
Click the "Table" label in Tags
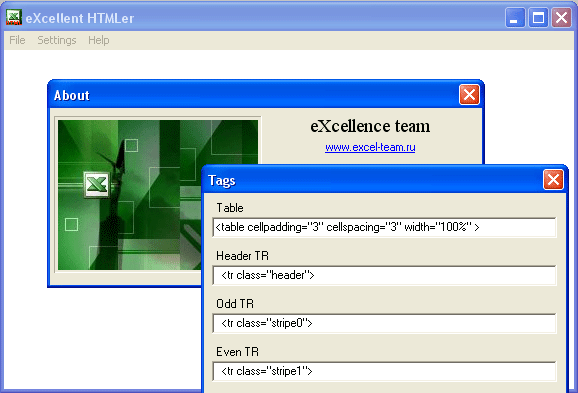coord(230,208)
